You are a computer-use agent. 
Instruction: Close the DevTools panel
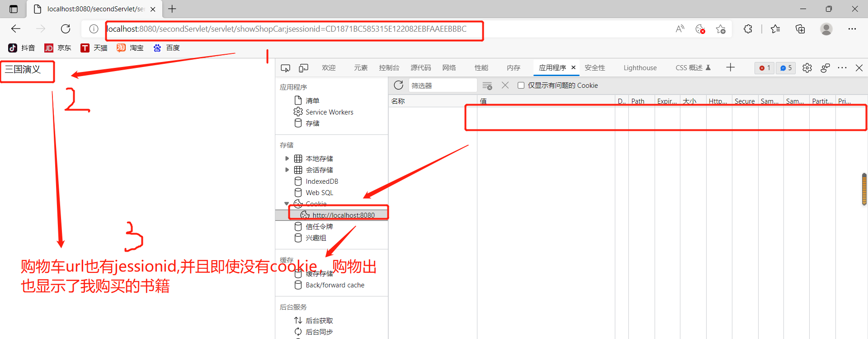(859, 68)
